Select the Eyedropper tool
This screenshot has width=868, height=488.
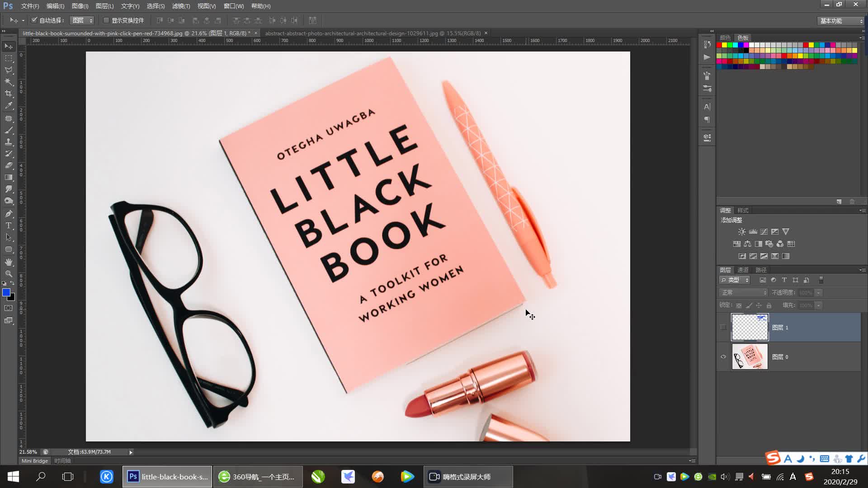[9, 106]
